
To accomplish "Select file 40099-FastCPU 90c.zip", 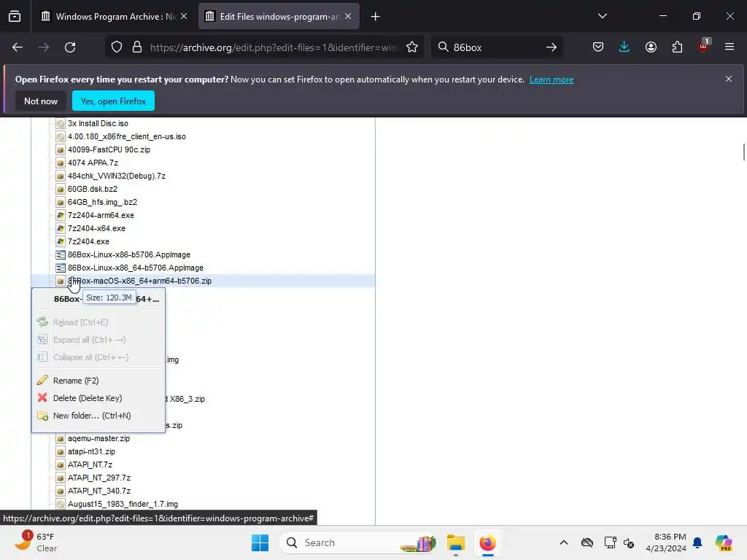I will [x=109, y=149].
